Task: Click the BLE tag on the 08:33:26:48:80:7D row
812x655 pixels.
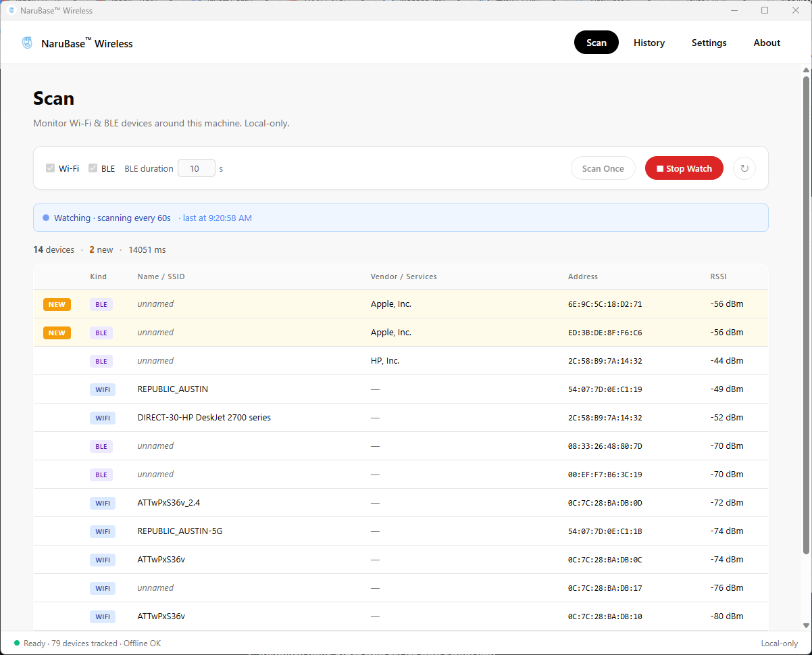Action: (101, 447)
